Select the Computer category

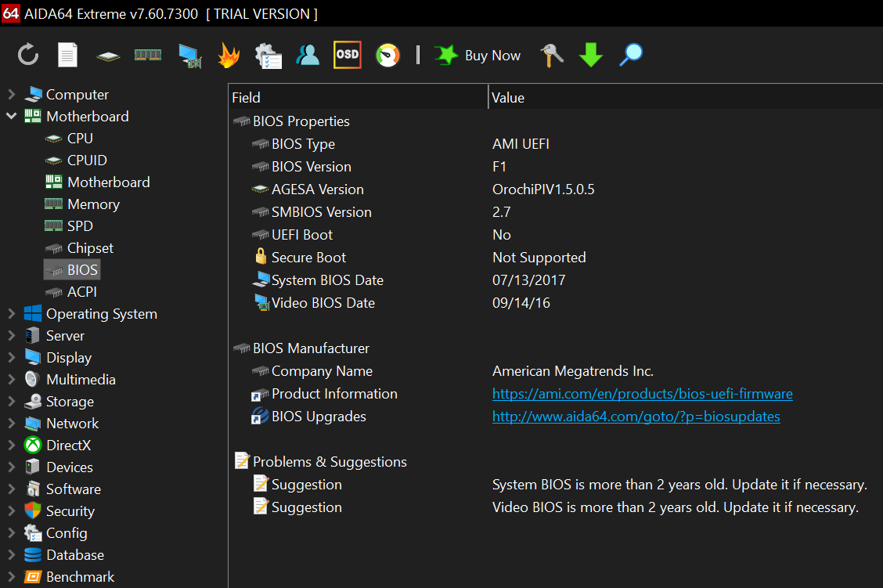pos(77,94)
